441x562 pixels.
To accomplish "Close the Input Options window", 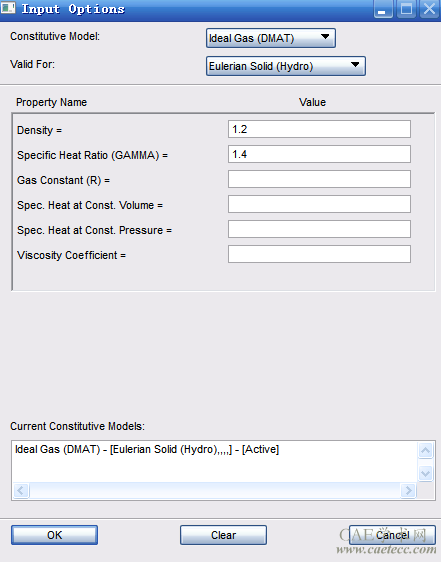I will (x=429, y=9).
